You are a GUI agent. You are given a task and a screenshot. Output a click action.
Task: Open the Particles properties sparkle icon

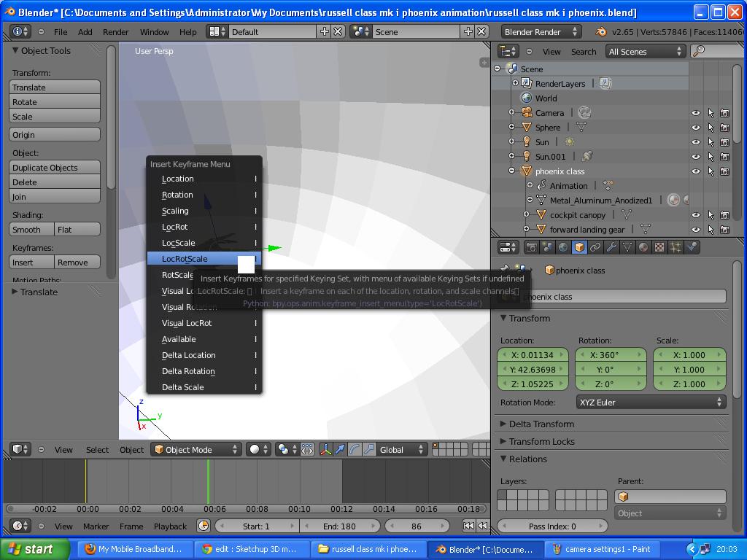(x=677, y=247)
